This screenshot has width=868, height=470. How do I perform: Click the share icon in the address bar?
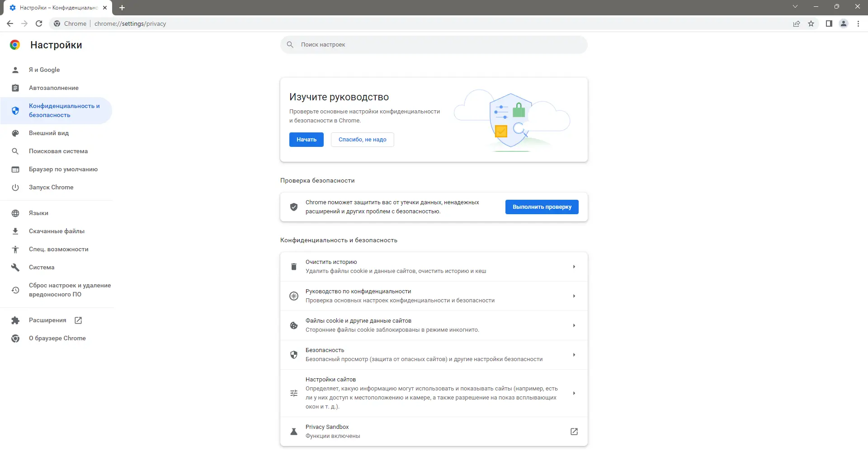tap(797, 23)
